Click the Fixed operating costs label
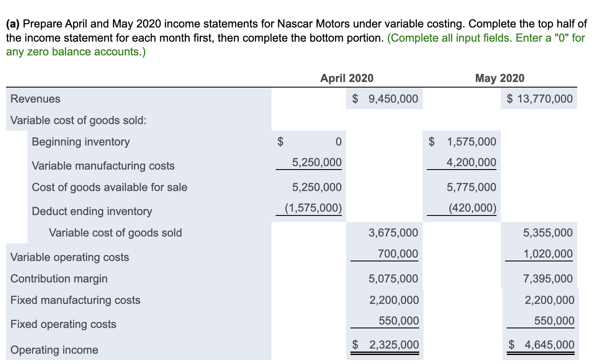The width and height of the screenshot is (609, 364). point(63,324)
